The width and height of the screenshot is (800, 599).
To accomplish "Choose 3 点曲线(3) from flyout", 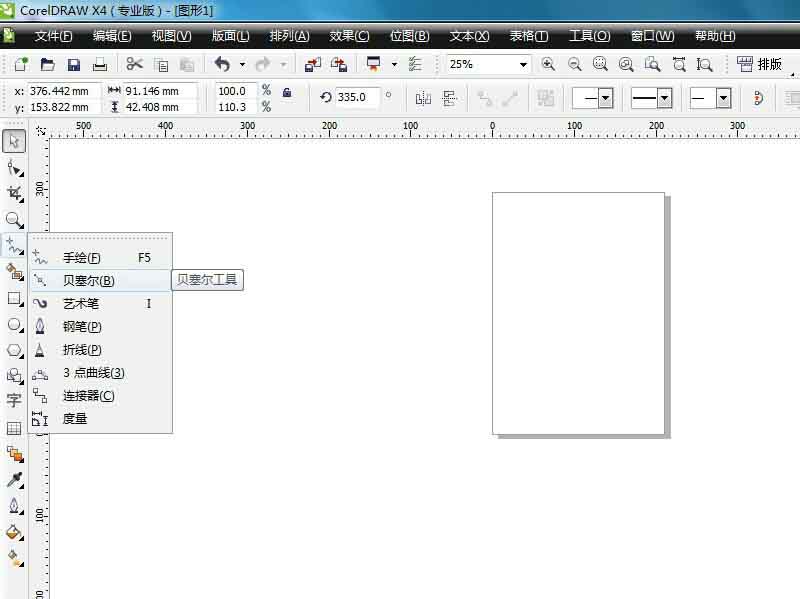I will pos(101,373).
